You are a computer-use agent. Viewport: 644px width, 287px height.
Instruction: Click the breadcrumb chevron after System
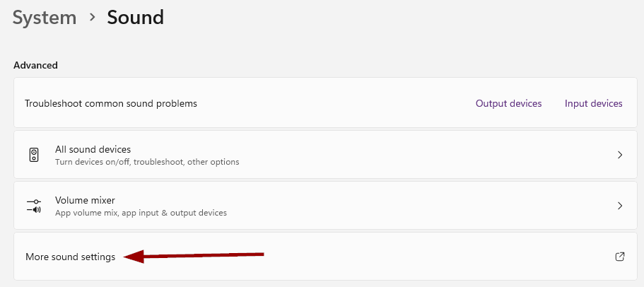[x=93, y=17]
